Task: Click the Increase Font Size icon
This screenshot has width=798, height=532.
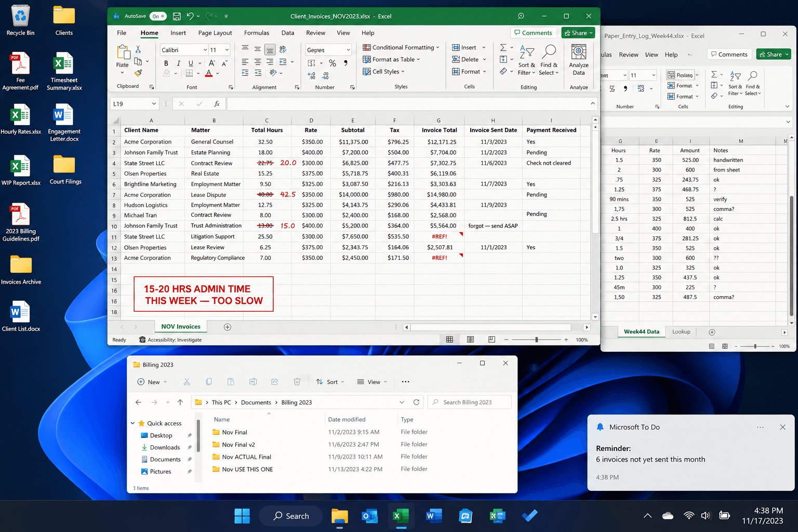Action: pyautogui.click(x=212, y=63)
